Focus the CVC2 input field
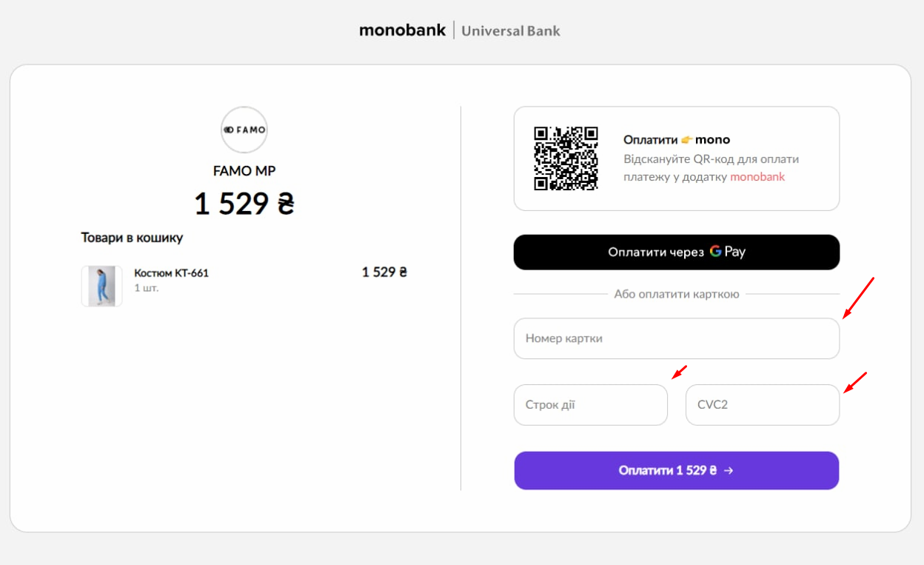The image size is (924, 565). pos(762,405)
